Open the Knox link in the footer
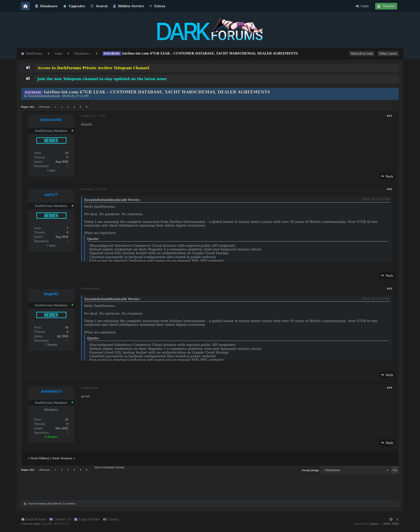This screenshot has height=532, width=420. [x=374, y=524]
